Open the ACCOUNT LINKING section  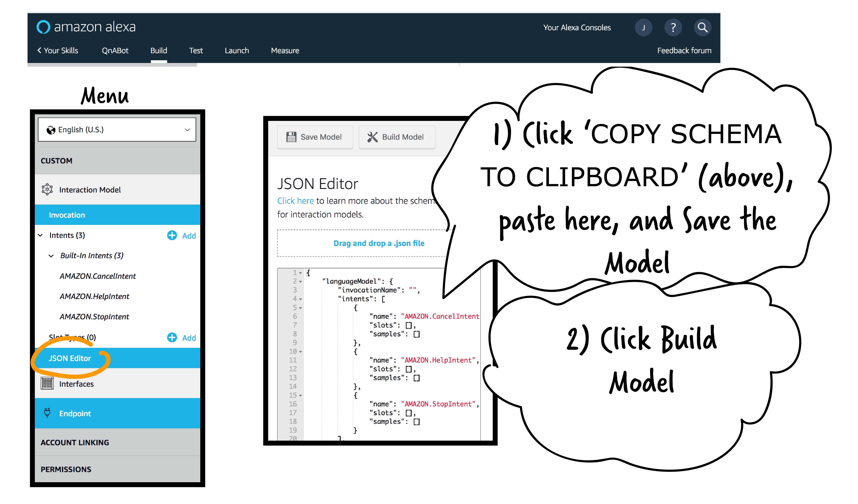tap(117, 442)
